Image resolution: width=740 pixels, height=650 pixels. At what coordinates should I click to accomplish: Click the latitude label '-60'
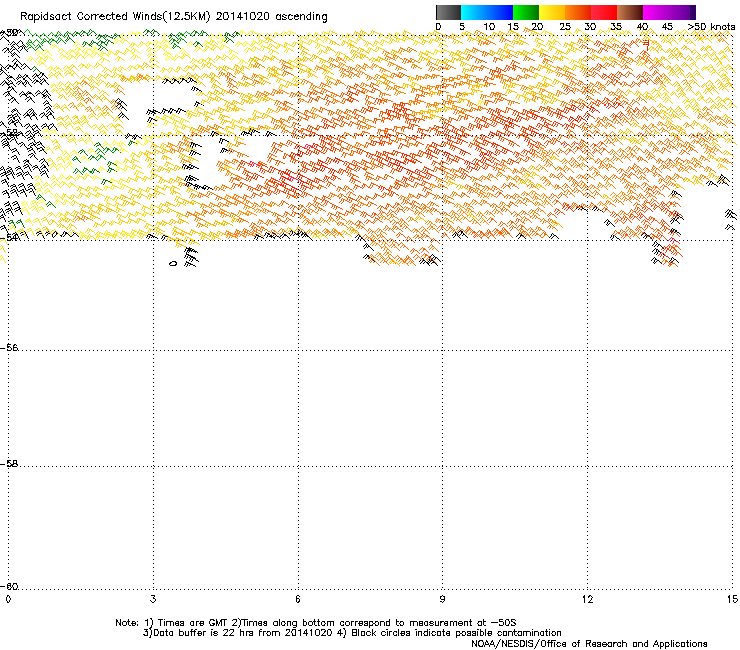click(9, 586)
